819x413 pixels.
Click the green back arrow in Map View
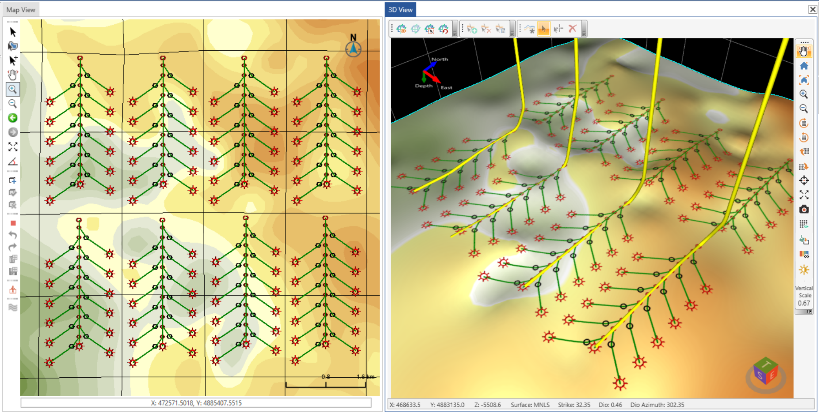pos(13,118)
